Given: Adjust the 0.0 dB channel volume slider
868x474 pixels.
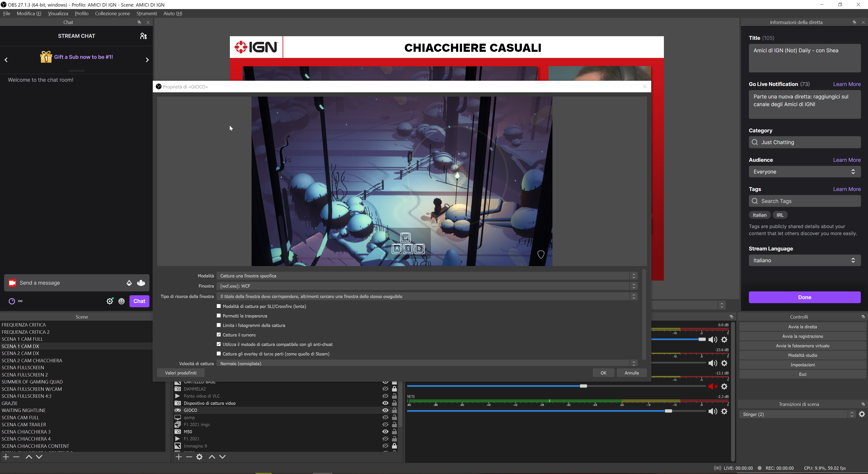Looking at the screenshot, I should pyautogui.click(x=702, y=339).
